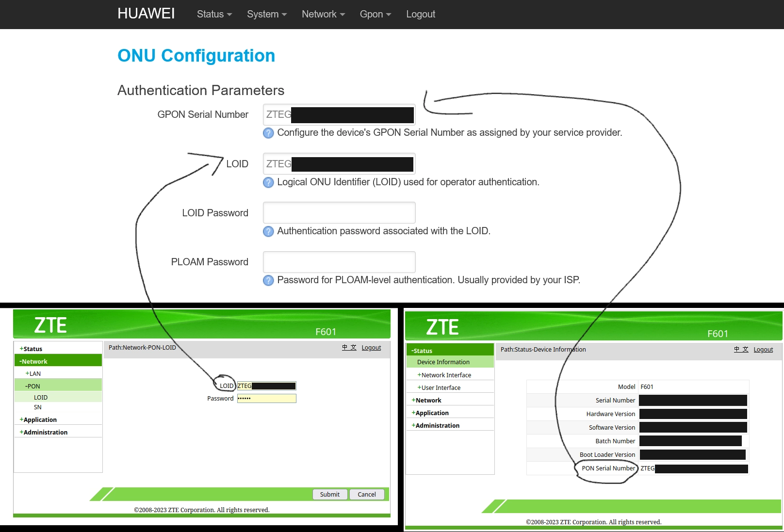Click the 'GPON Serial Number' field label

[203, 114]
